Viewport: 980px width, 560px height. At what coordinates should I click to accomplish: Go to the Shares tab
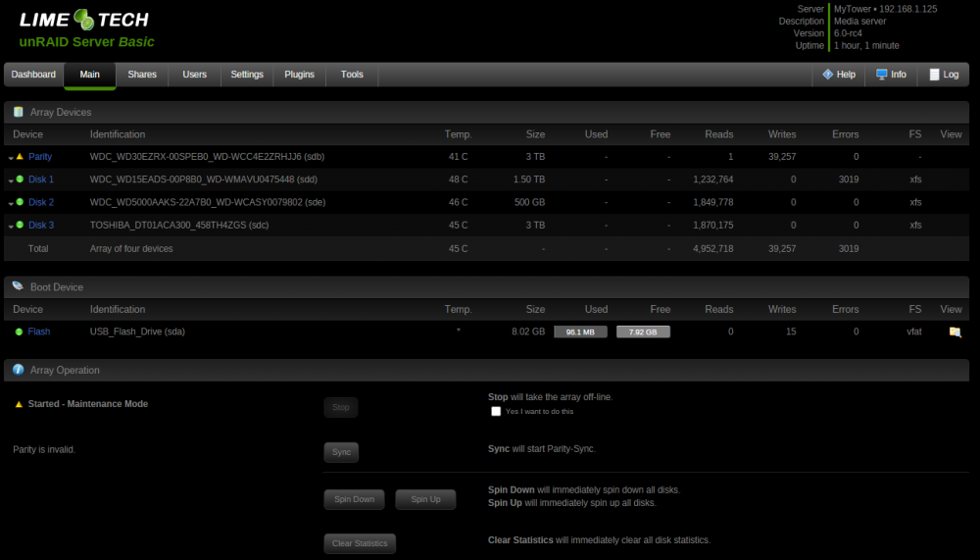(x=142, y=75)
